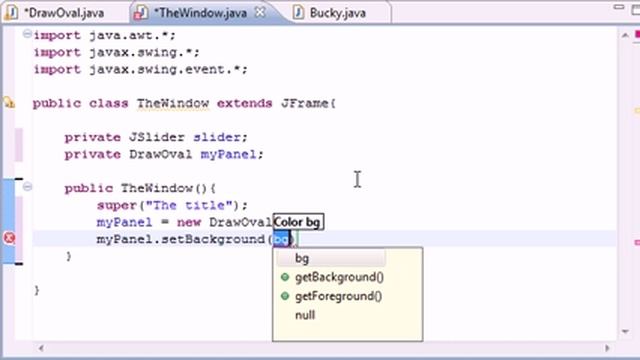Close the TheWindow.java editor tab
640x360 pixels.
[x=260, y=12]
